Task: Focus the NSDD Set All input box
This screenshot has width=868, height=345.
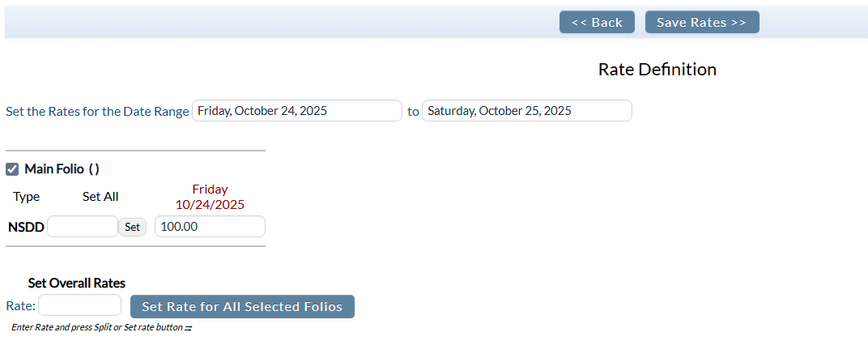Action: click(83, 227)
